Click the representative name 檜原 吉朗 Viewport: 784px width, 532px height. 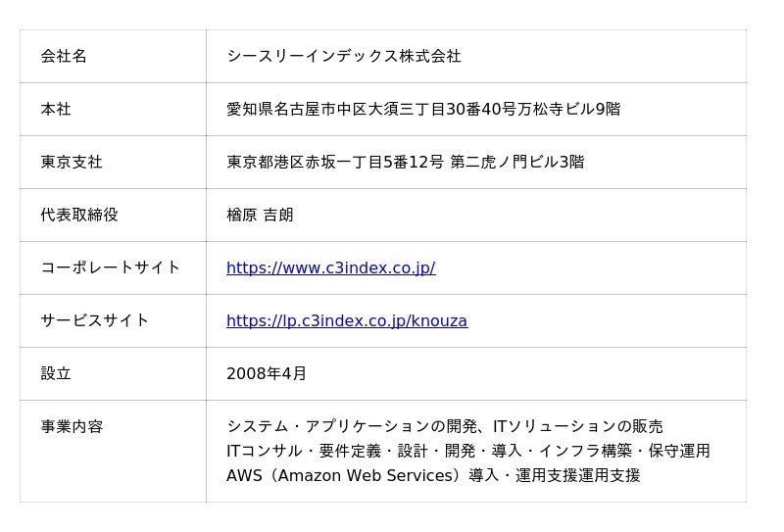[260, 215]
